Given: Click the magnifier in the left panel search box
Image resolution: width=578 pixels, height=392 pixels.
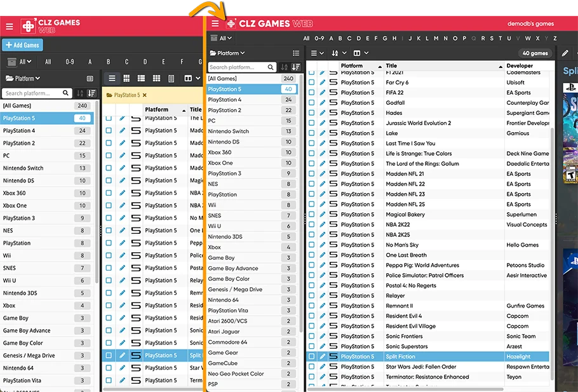Looking at the screenshot, I should click(x=65, y=93).
